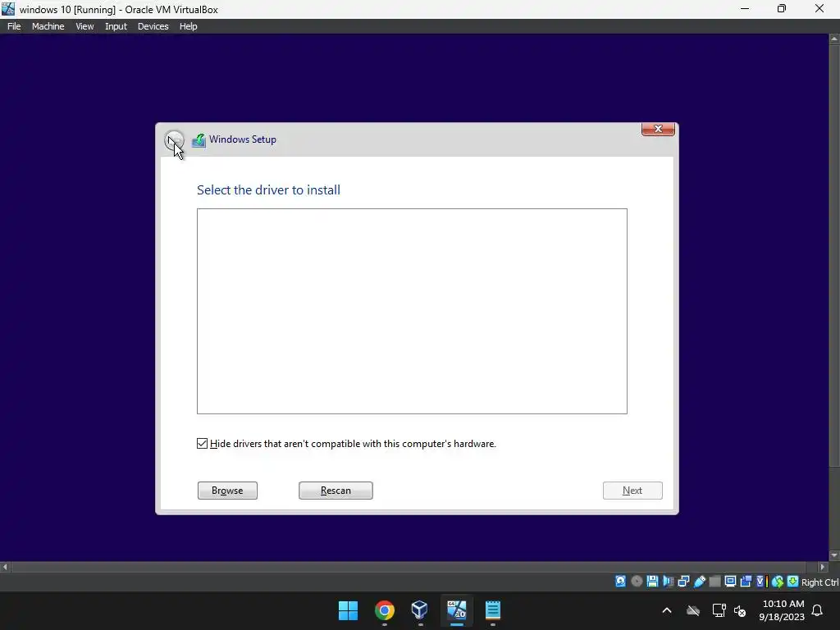Click the audio status icon

click(x=668, y=582)
